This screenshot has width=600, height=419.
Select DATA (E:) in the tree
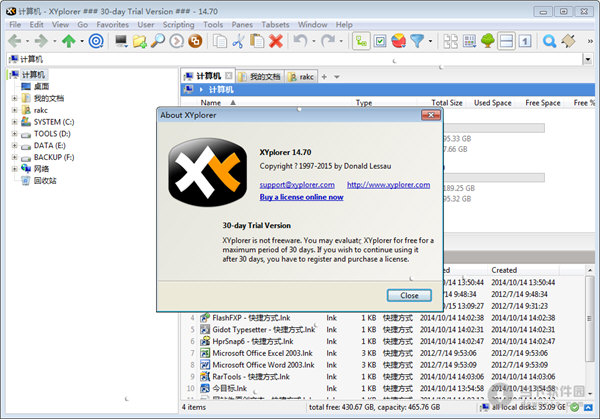[x=49, y=146]
